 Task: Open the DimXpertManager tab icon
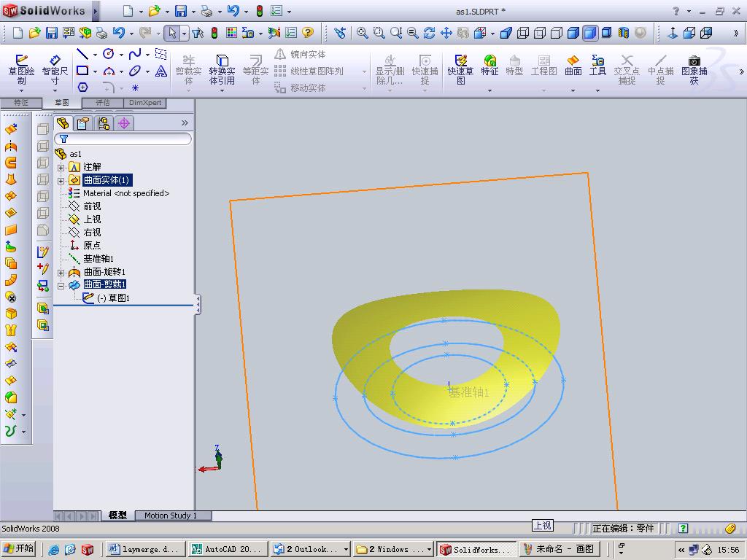124,123
